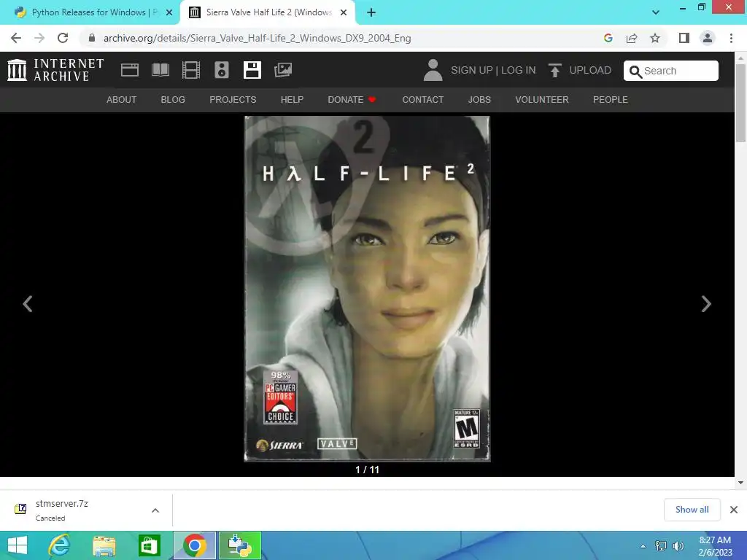Open the Audio speaker icon

click(x=222, y=70)
